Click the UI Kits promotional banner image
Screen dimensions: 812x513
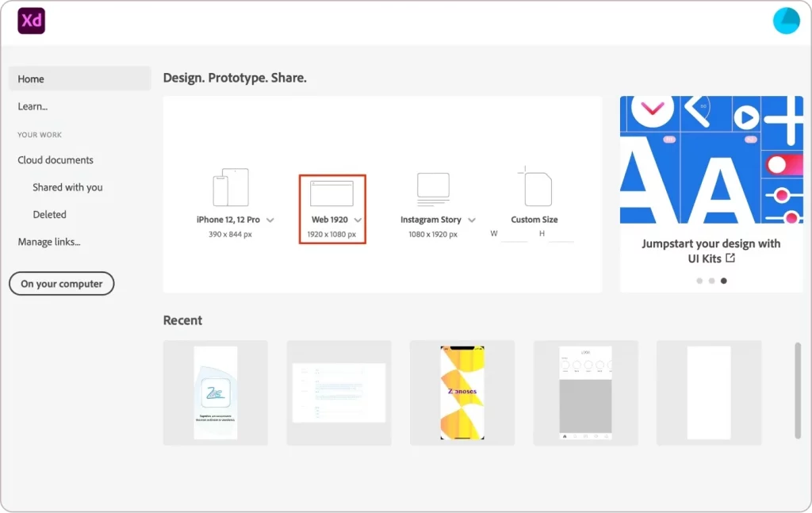(711, 159)
